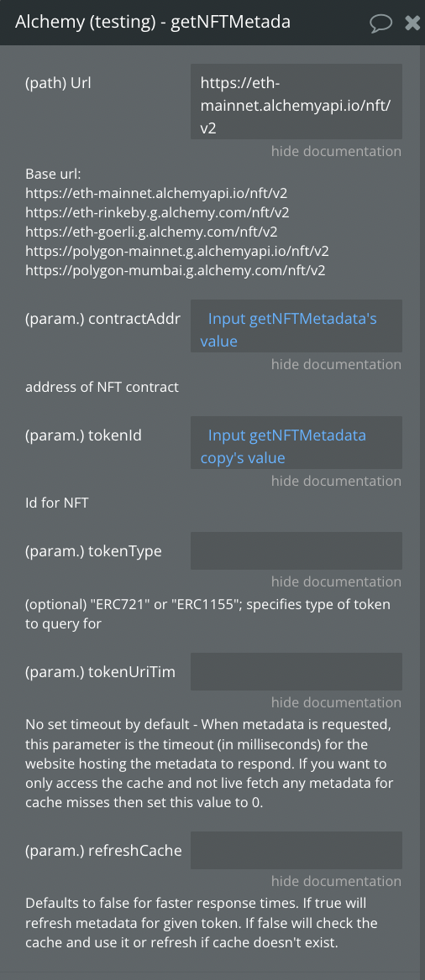
Task: Hide documentation under refreshCache
Action: tap(336, 881)
